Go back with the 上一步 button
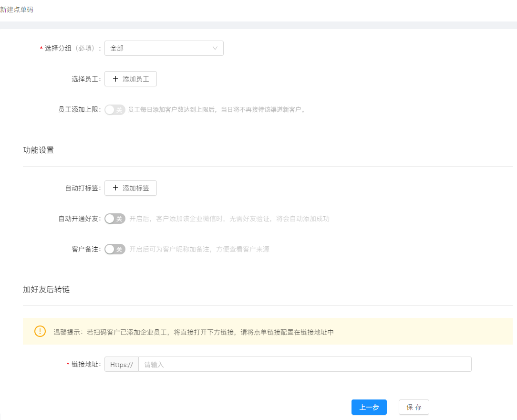This screenshot has width=517, height=420. 369,407
